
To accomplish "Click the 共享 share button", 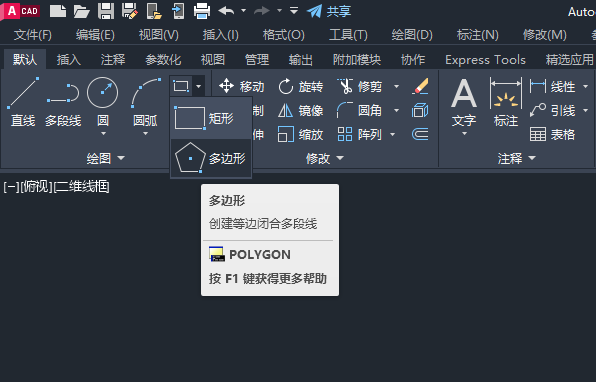I will 329,11.
